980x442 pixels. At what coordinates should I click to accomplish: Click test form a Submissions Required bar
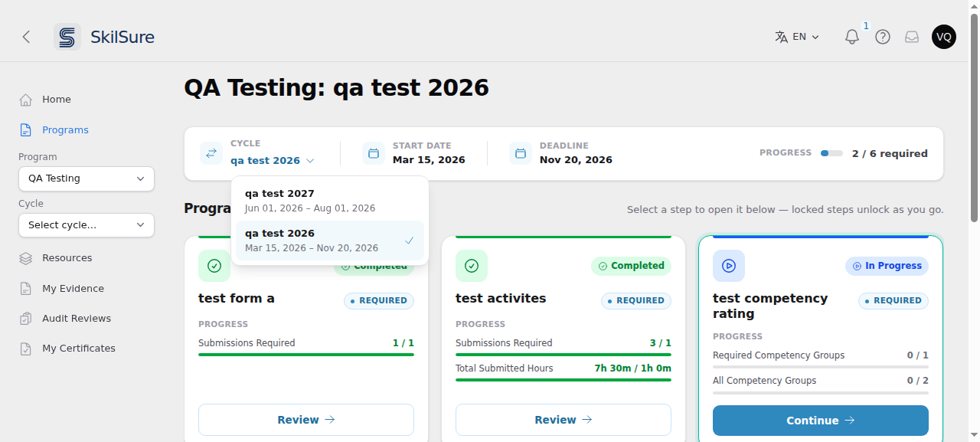(x=306, y=355)
